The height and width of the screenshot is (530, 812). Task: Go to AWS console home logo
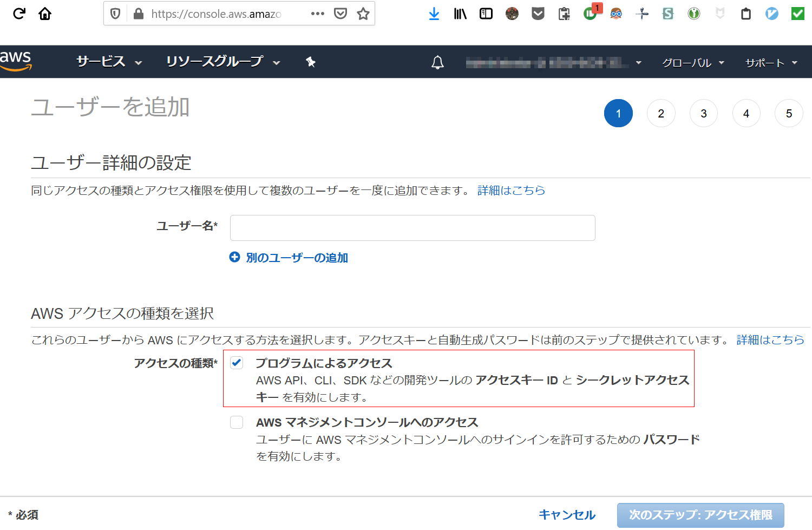pos(16,61)
